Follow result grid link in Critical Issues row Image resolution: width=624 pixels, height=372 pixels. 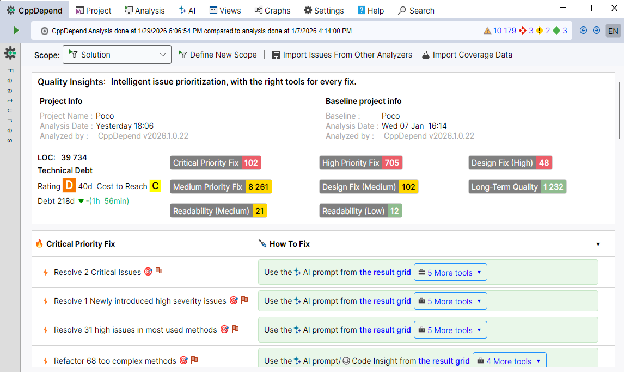tap(385, 272)
